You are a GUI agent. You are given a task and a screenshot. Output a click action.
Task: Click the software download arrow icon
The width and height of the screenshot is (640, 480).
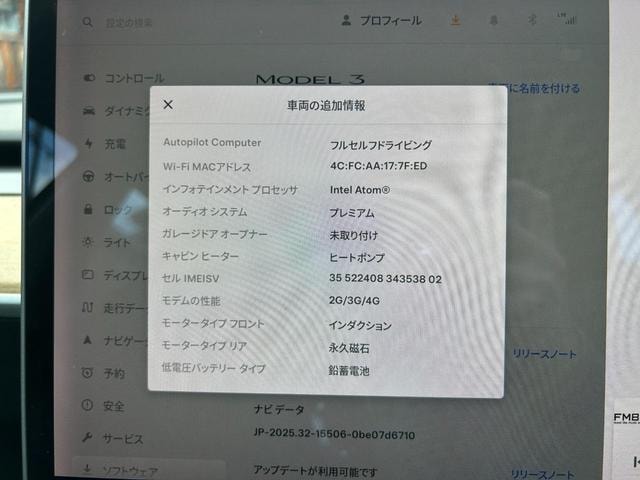[x=87, y=469]
